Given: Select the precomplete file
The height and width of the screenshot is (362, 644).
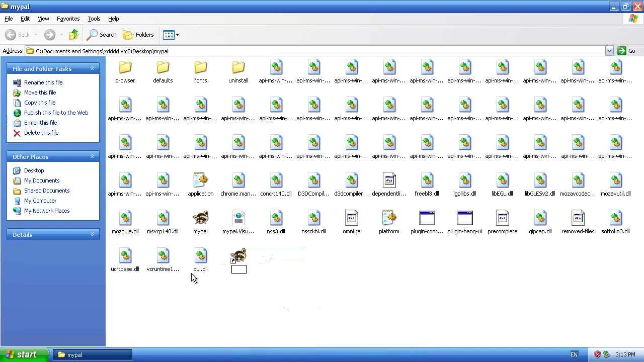Looking at the screenshot, I should click(x=502, y=223).
